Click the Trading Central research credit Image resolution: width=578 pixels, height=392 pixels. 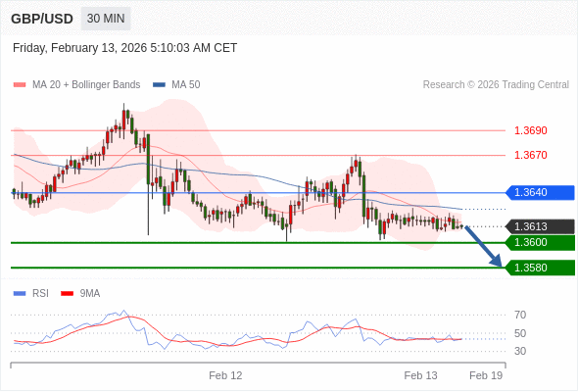[x=496, y=85]
